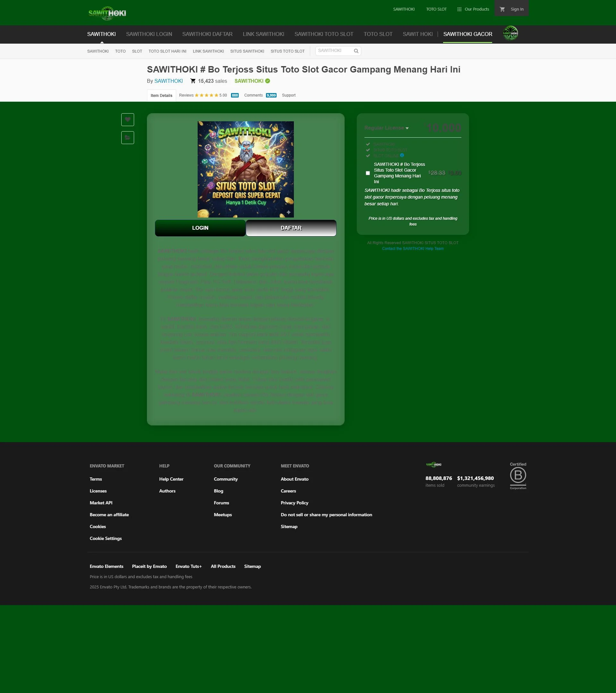Viewport: 616px width, 693px height.
Task: Click the SAWITHOKI logo in header
Action: coord(107,13)
